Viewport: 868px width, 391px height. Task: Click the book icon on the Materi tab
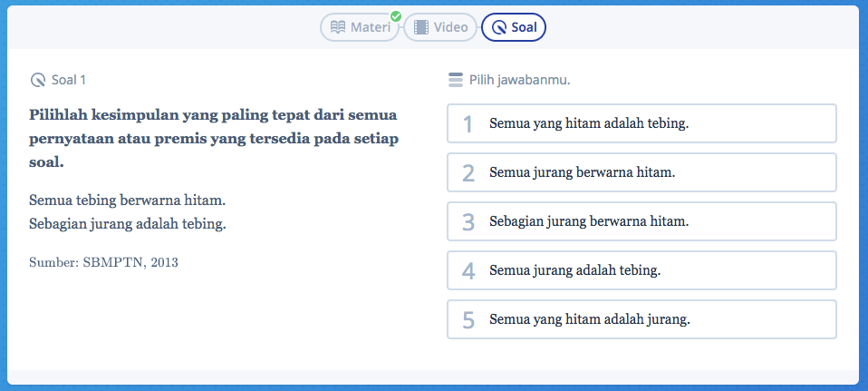click(x=337, y=27)
